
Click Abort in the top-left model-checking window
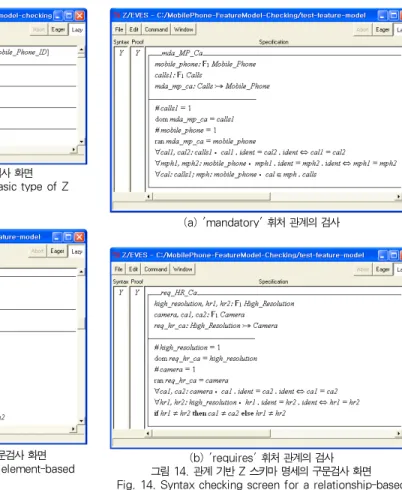pyautogui.click(x=39, y=30)
